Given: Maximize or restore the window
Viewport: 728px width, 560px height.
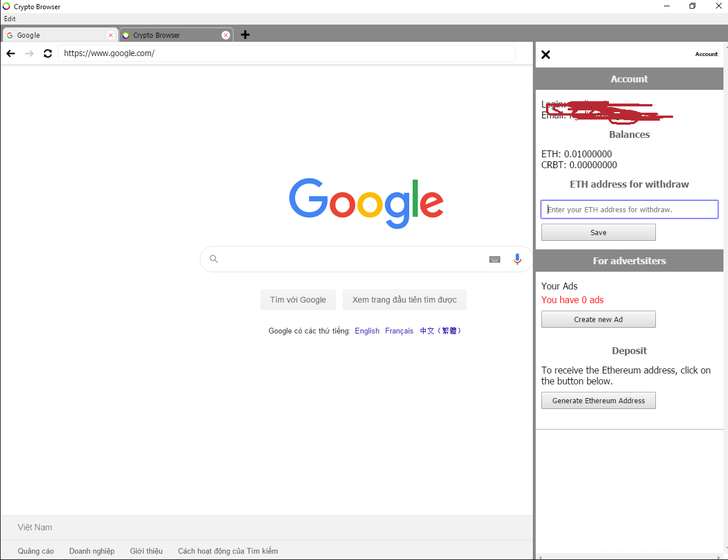Looking at the screenshot, I should (x=693, y=6).
